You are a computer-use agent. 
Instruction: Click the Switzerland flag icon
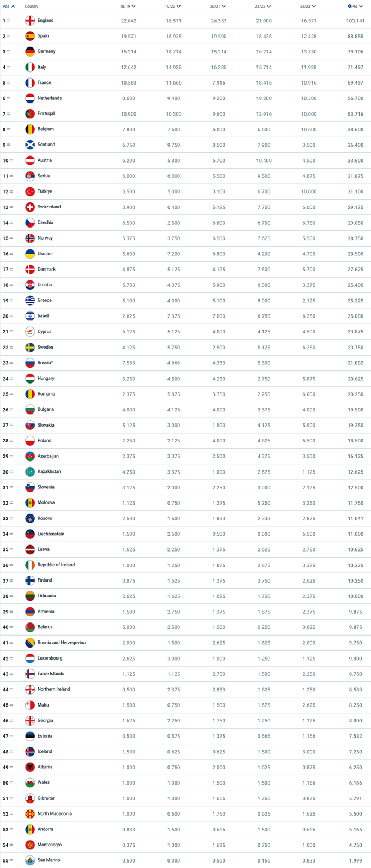pyautogui.click(x=30, y=207)
